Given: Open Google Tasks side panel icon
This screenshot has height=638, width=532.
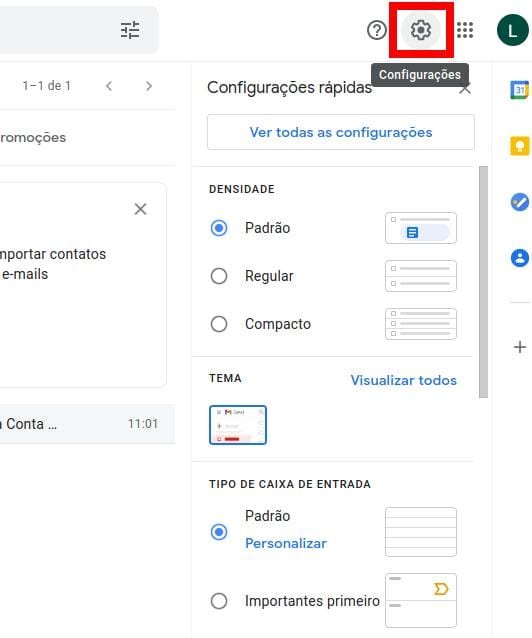Looking at the screenshot, I should coord(520,202).
